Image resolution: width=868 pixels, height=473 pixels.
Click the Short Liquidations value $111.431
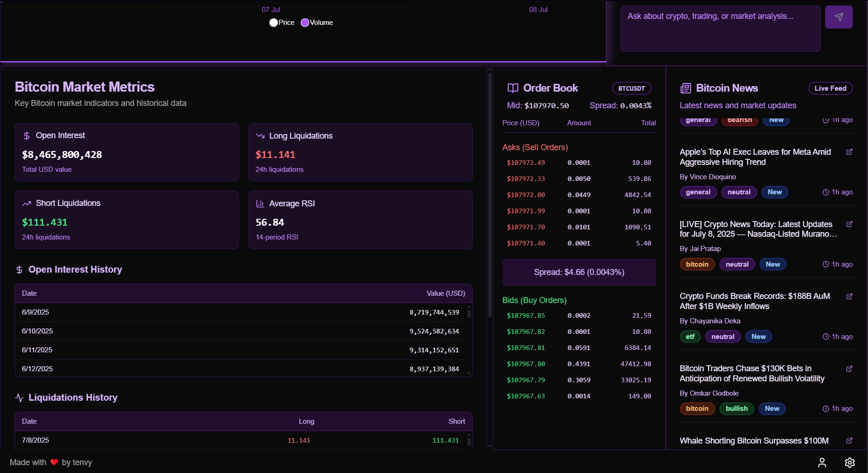[x=45, y=222]
